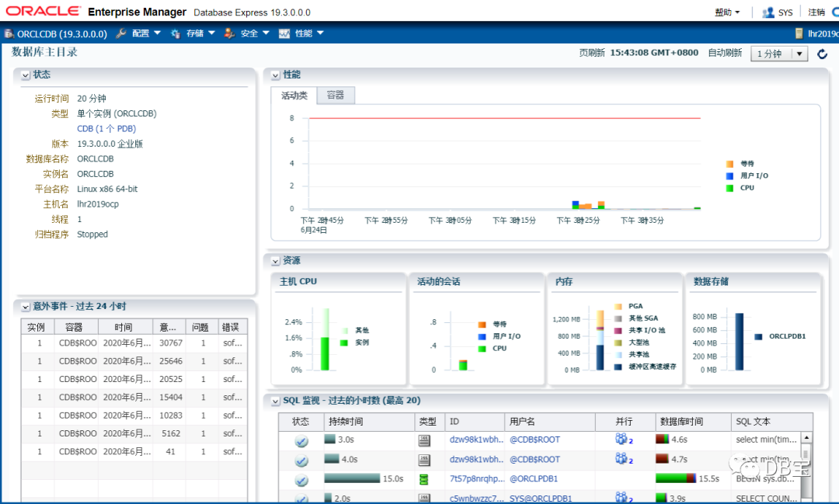
Task: Click type icon of 3.0s SQL row
Action: [x=424, y=440]
